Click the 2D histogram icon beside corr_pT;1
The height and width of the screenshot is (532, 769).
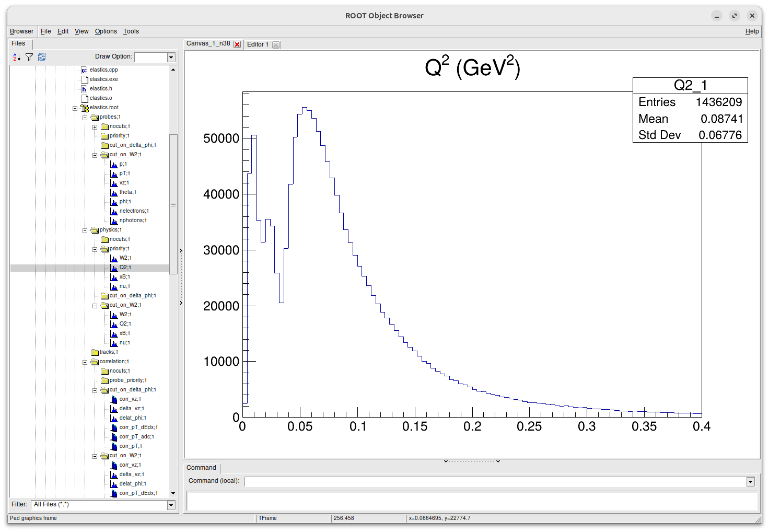coord(114,446)
